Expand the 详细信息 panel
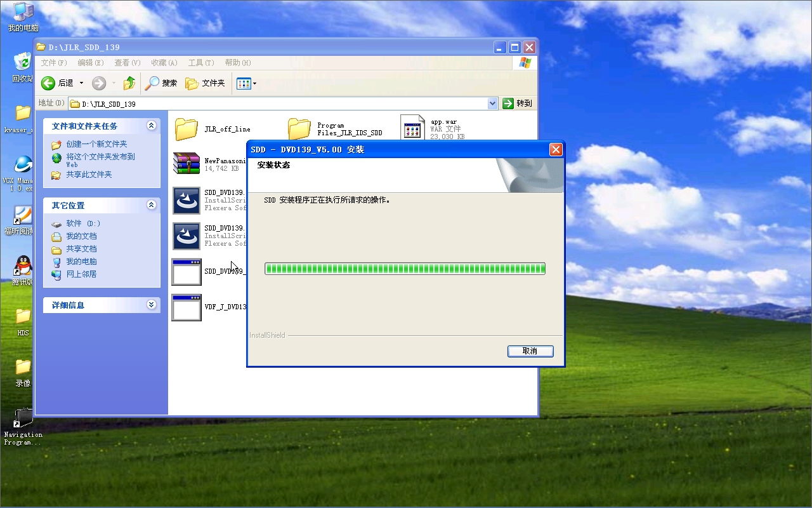The width and height of the screenshot is (812, 508). (x=151, y=305)
